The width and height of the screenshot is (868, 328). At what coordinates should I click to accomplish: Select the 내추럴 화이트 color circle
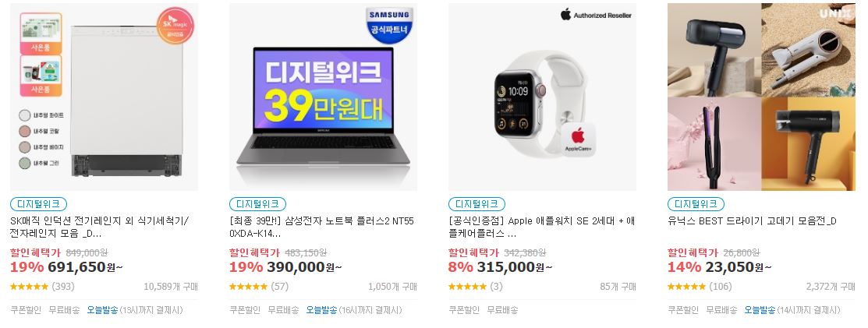24,115
